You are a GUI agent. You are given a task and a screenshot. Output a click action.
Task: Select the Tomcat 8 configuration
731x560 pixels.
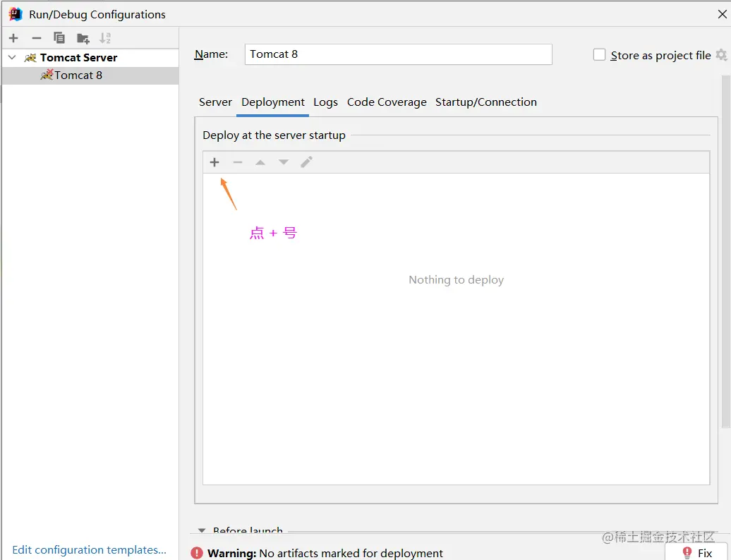pos(90,75)
